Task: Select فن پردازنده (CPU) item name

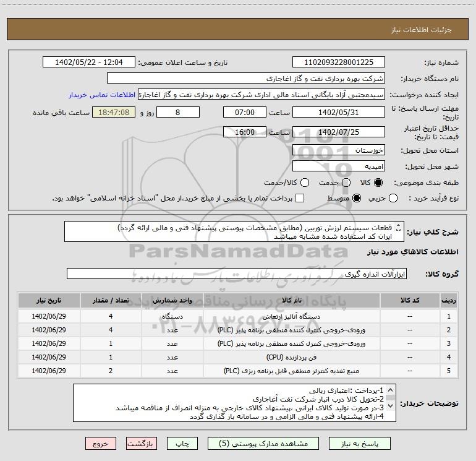Action: [291, 357]
